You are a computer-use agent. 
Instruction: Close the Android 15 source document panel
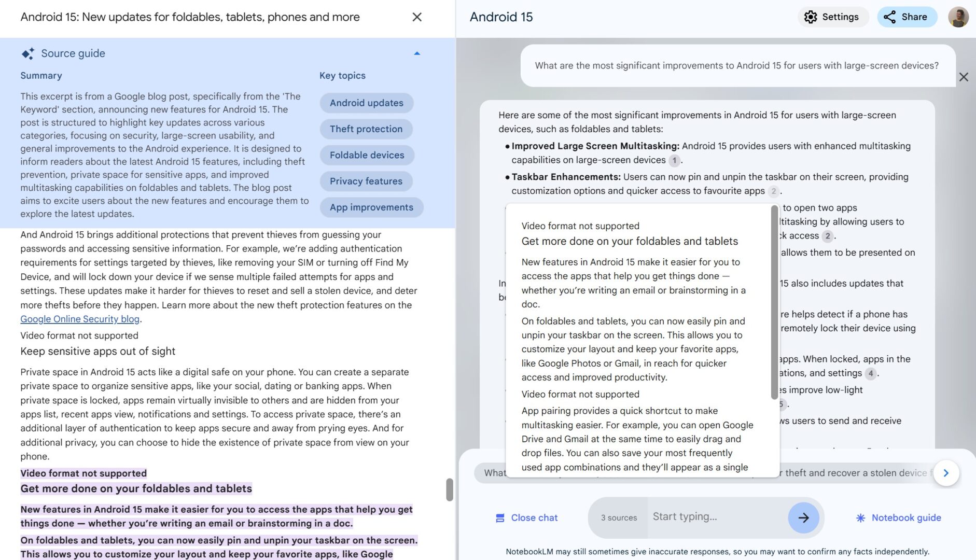(x=416, y=17)
